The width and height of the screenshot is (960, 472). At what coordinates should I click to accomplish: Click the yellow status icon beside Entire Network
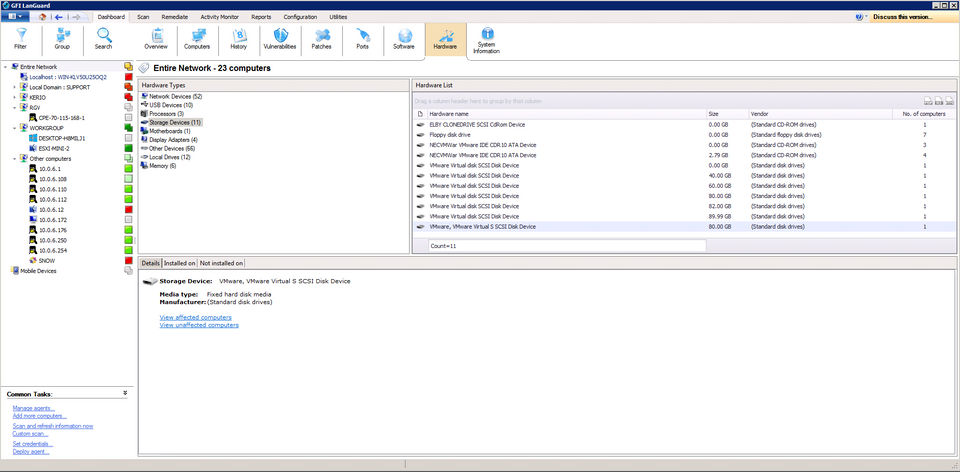point(129,67)
